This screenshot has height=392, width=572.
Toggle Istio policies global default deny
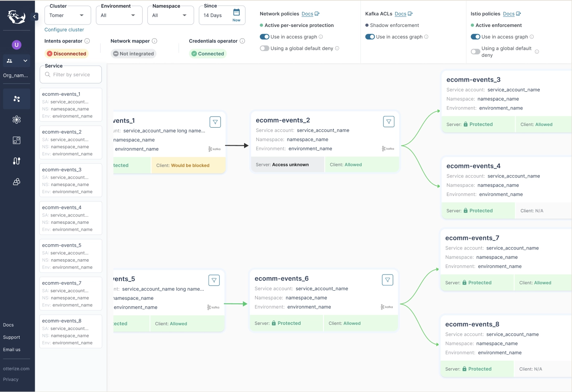coord(476,52)
